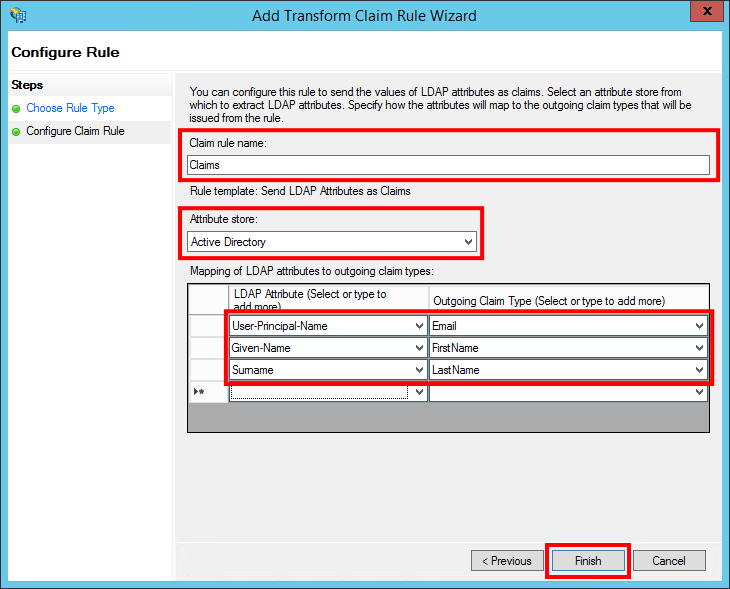
Task: Expand the Surname LDAP attribute dropdown
Action: coord(419,370)
